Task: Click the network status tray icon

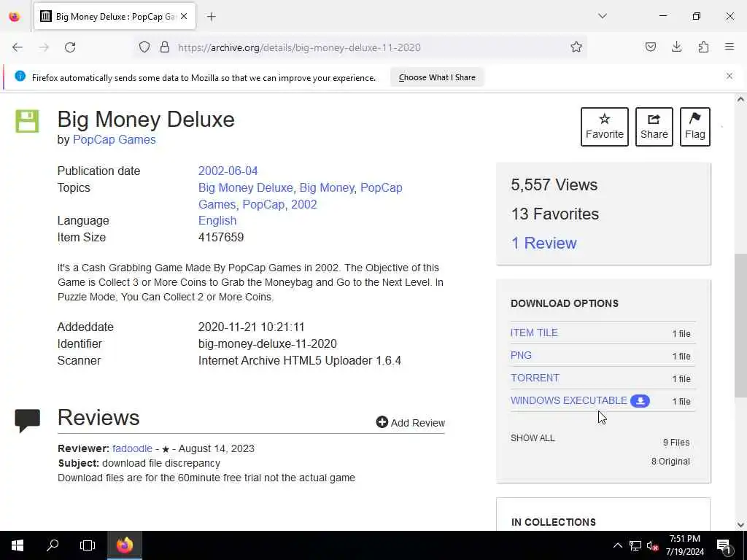Action: (635, 545)
